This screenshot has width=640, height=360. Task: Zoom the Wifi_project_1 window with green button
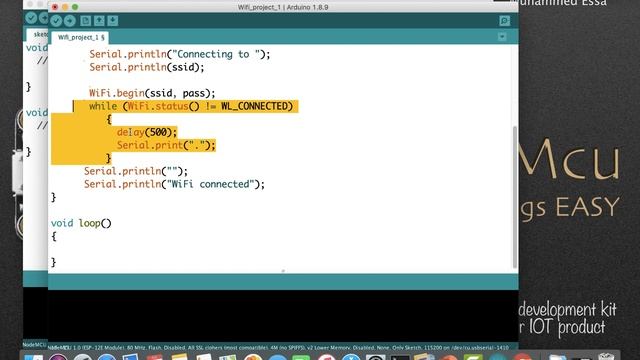[x=75, y=7]
